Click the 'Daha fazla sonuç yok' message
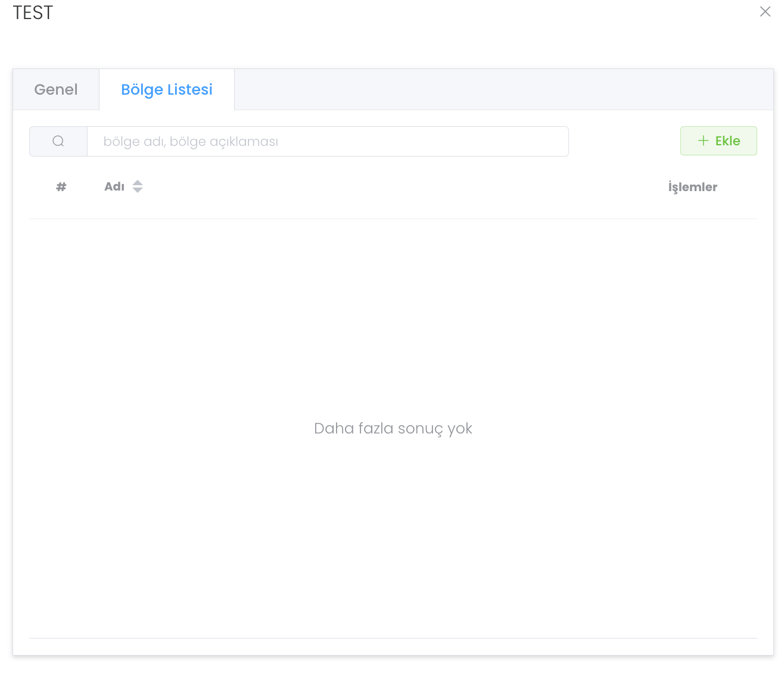The height and width of the screenshot is (674, 784). click(393, 428)
